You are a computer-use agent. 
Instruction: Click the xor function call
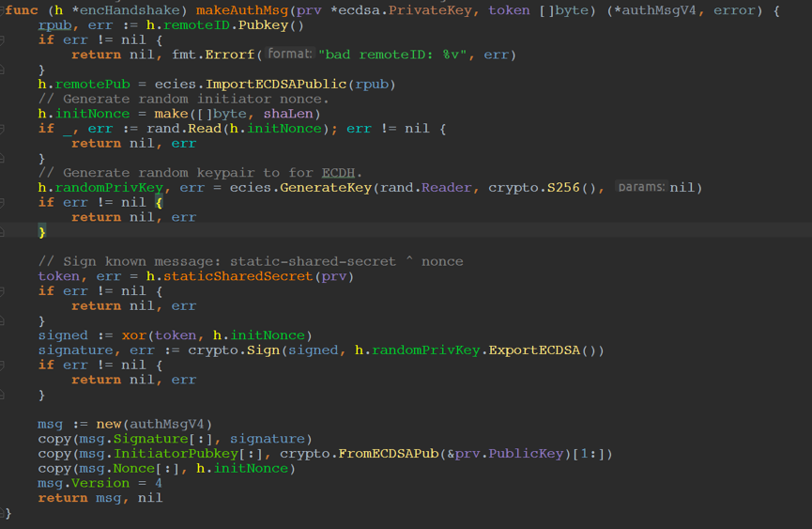point(134,335)
